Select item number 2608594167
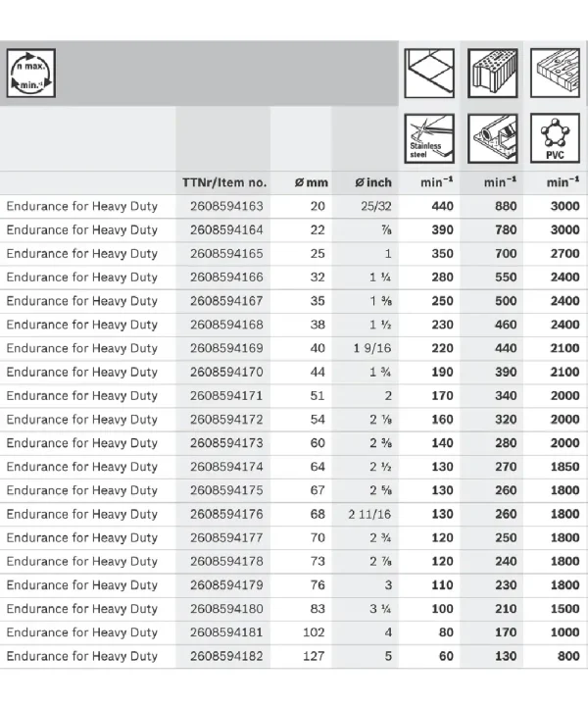Screen dimensions: 588x706 [226, 301]
